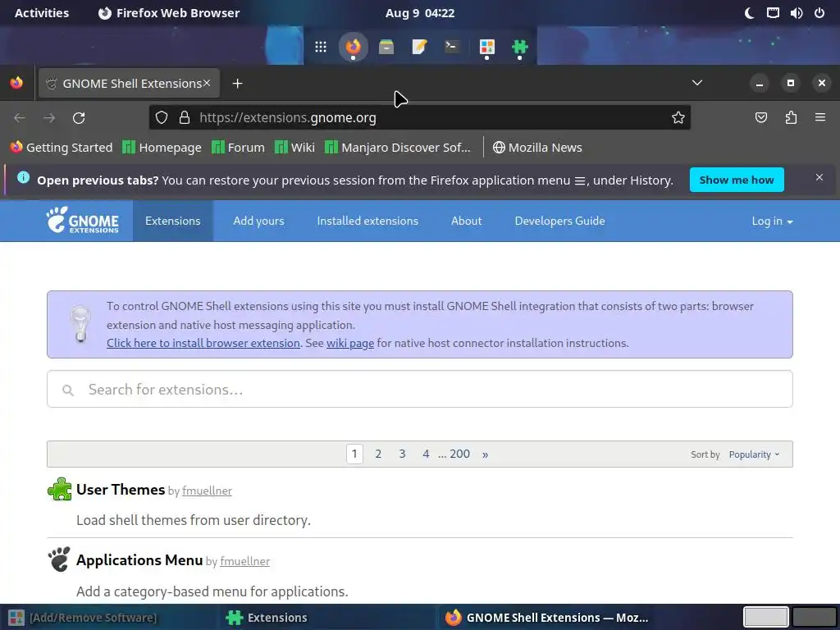Open the Log in dropdown

click(x=772, y=221)
